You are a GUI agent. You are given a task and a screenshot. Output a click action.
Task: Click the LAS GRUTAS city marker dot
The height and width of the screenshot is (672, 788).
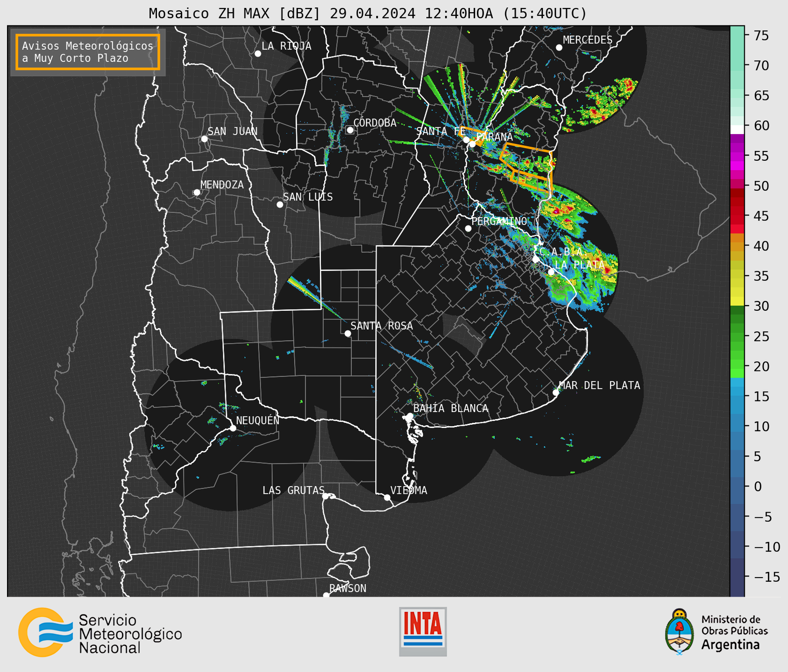325,496
